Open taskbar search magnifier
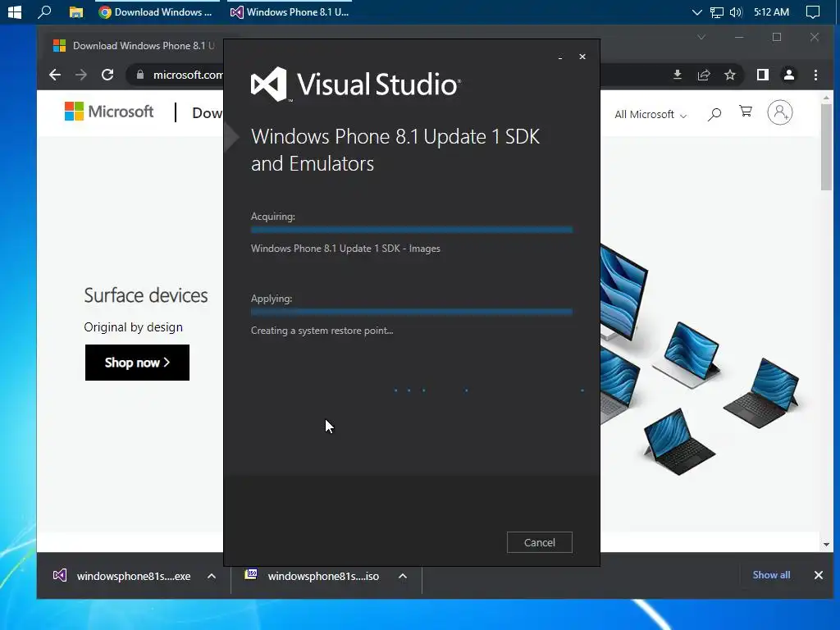Screen dimensions: 840x630 coord(44,11)
